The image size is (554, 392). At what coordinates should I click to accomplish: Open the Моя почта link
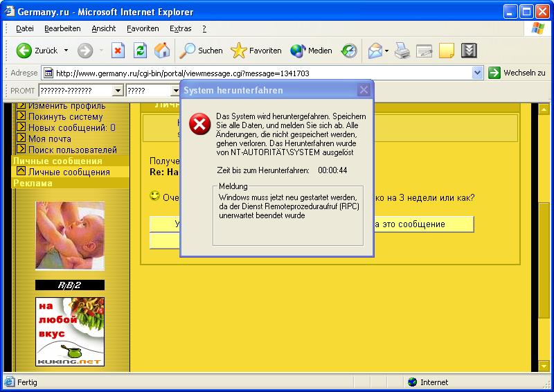tap(49, 139)
